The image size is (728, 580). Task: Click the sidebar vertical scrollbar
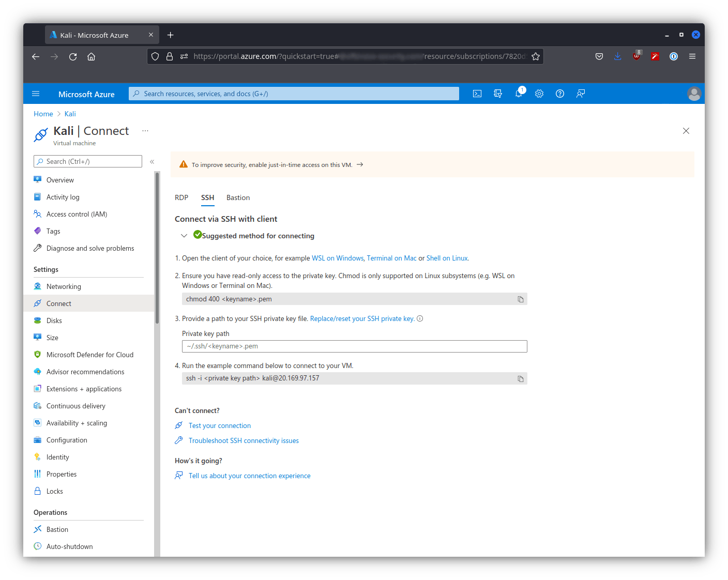pos(157,248)
